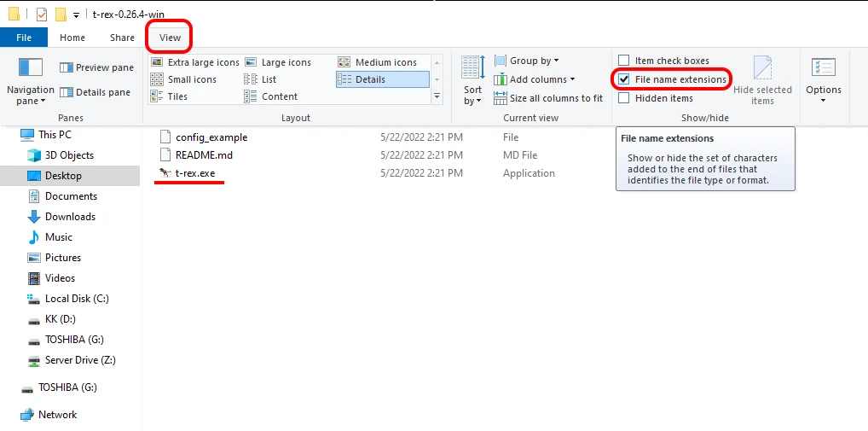Click the Preview pane button
The image size is (868, 431).
tap(96, 67)
